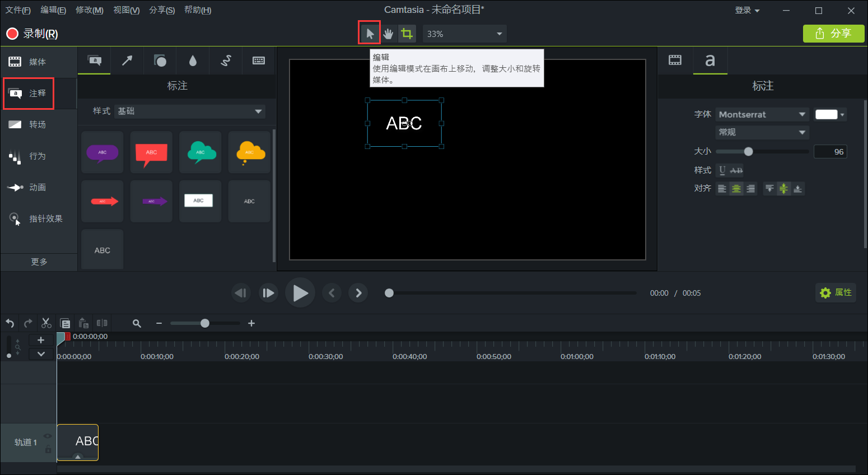Screen dimensions: 868x475
Task: Open the sketch motion annotation tab
Action: [x=226, y=60]
